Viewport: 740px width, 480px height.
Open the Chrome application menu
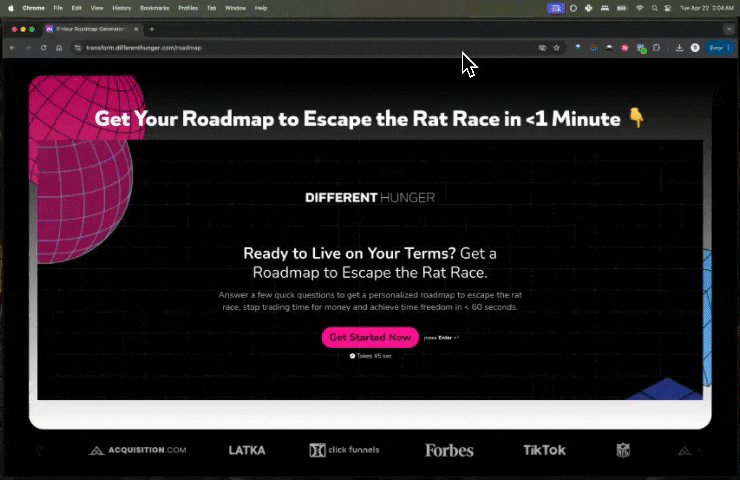coord(34,8)
